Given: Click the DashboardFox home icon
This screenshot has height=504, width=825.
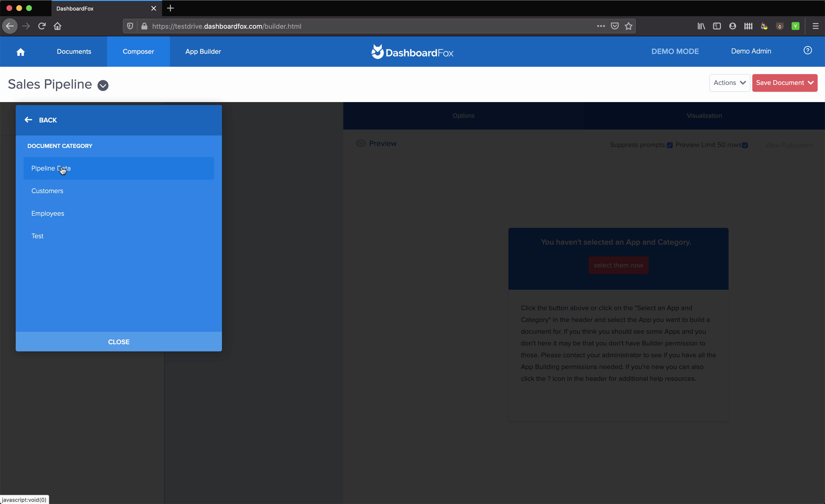Looking at the screenshot, I should (x=20, y=52).
